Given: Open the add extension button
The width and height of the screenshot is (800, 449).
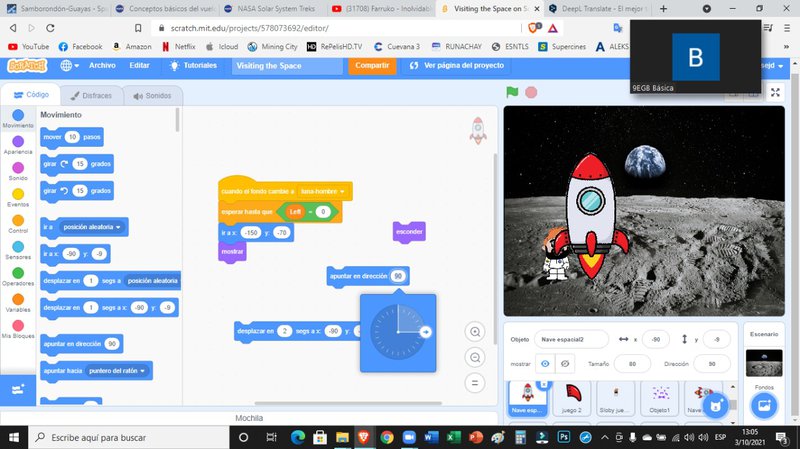Looking at the screenshot, I should 17,389.
